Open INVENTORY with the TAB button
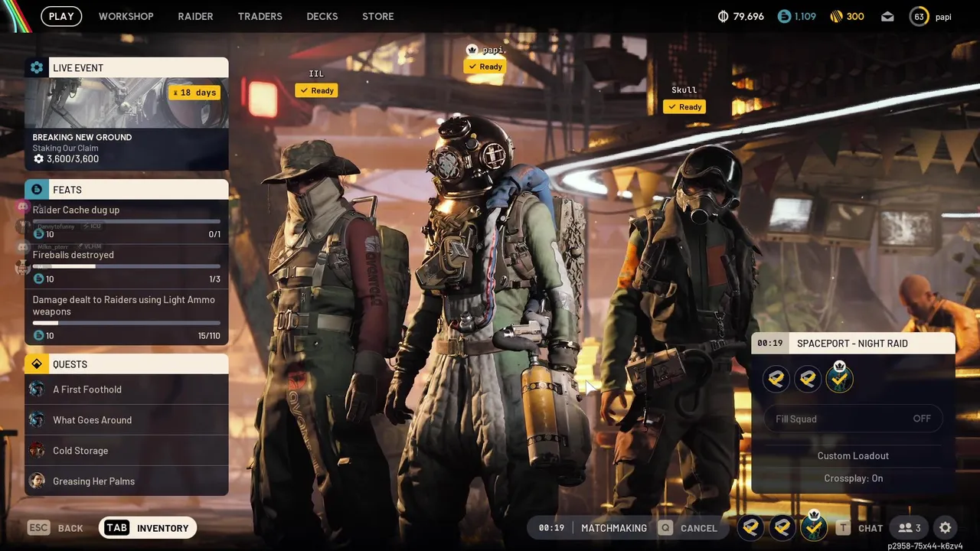Screen dimensions: 980x551 pos(148,527)
